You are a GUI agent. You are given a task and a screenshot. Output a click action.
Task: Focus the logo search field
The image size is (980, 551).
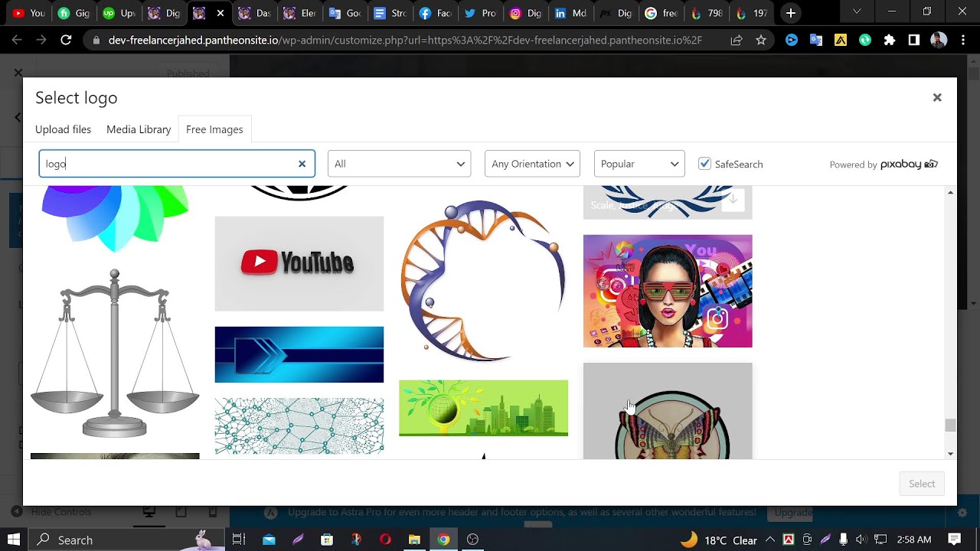pyautogui.click(x=177, y=164)
